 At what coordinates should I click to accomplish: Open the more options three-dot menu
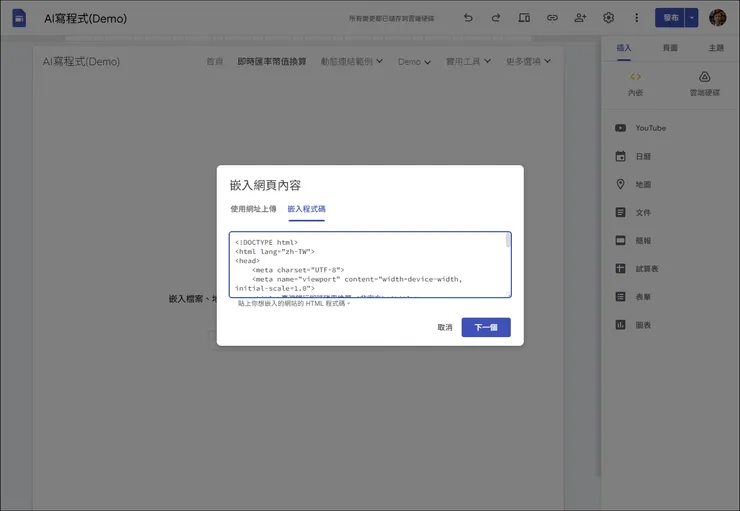coord(636,18)
